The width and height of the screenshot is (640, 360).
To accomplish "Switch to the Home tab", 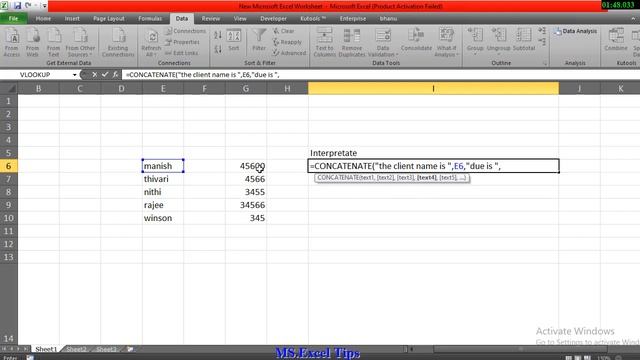I will [x=43, y=18].
